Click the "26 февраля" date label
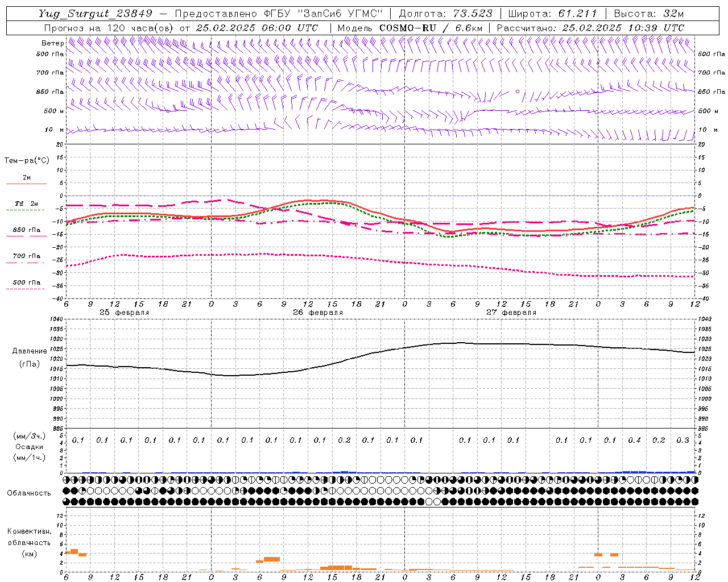 click(318, 313)
